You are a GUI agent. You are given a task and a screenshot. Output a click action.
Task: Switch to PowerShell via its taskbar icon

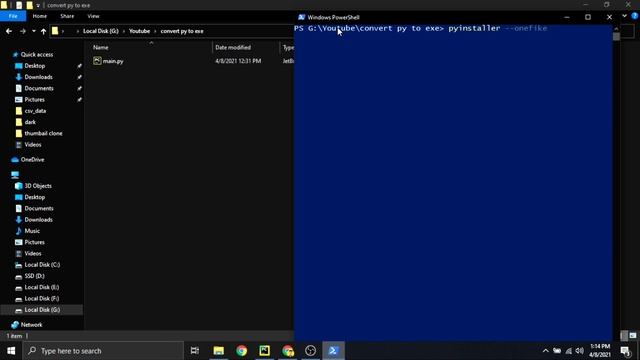point(333,351)
